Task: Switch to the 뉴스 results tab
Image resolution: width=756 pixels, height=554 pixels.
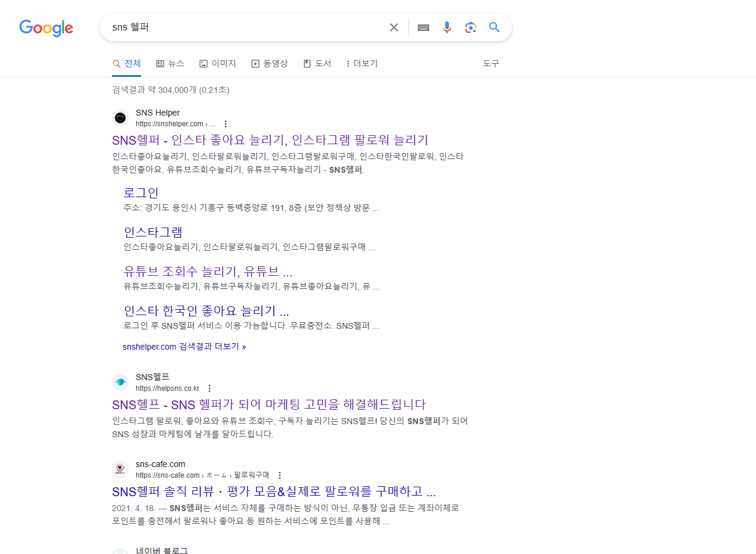Action: pos(170,64)
